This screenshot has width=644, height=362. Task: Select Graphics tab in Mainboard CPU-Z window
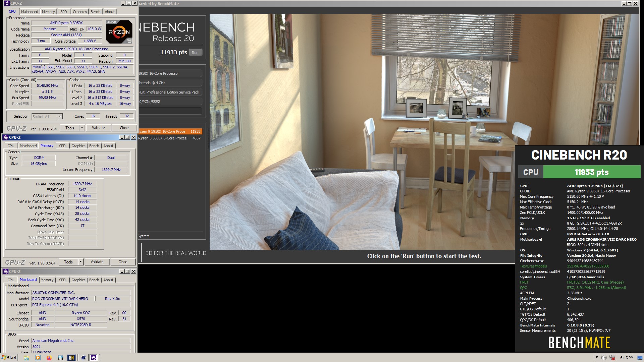[x=78, y=280]
